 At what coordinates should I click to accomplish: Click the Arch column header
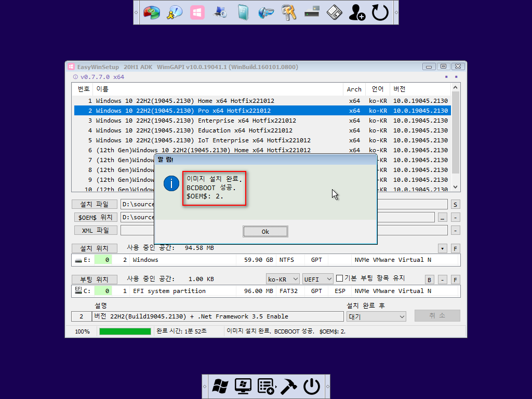(x=354, y=89)
